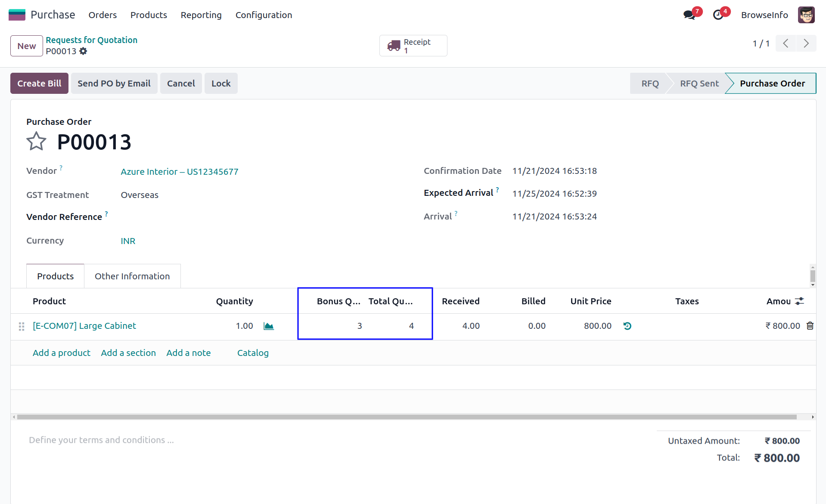Image resolution: width=826 pixels, height=504 pixels.
Task: Open the Reporting menu
Action: click(x=201, y=15)
